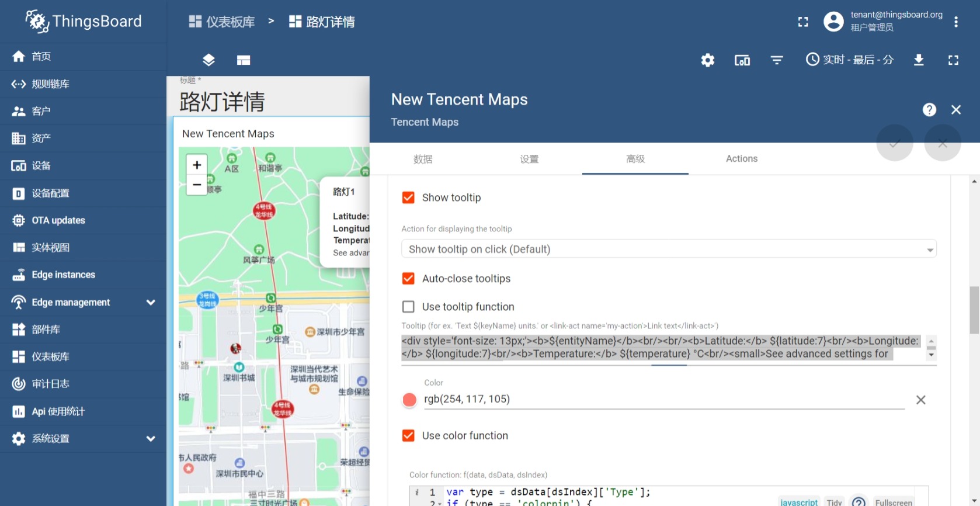Screen dimensions: 980x506
Task: Close the widget edit panel
Action: tap(956, 110)
